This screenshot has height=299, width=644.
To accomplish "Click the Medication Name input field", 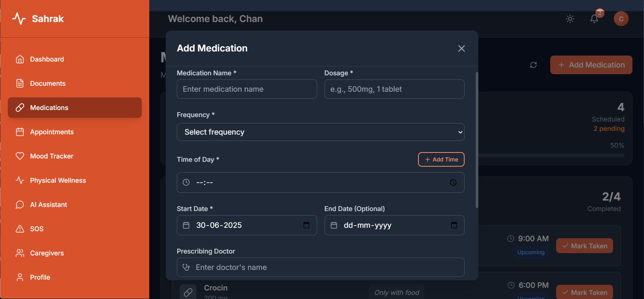I will pyautogui.click(x=247, y=89).
